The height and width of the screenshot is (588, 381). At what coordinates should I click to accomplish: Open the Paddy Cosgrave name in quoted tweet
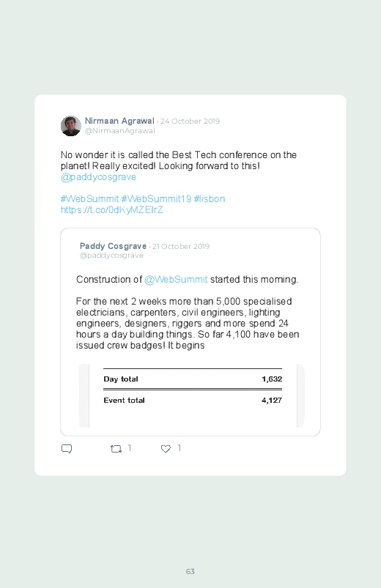[x=113, y=246]
